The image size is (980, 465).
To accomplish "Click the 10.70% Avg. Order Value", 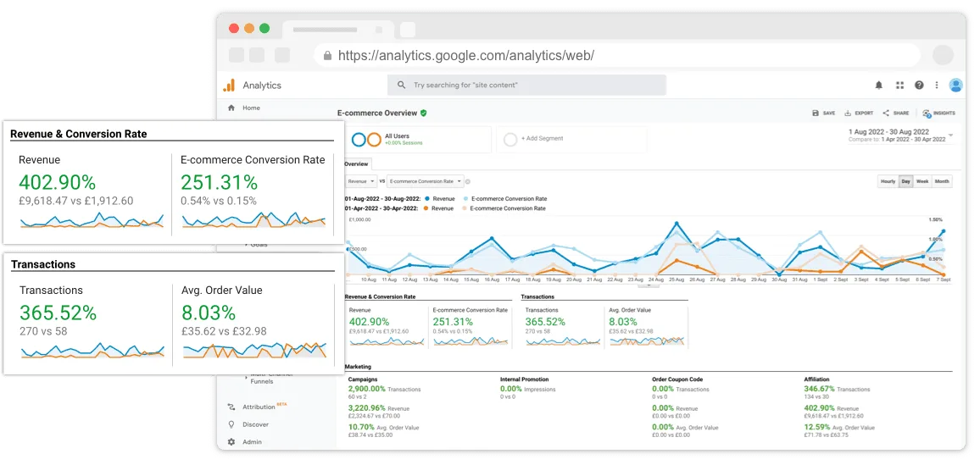I will coord(360,427).
